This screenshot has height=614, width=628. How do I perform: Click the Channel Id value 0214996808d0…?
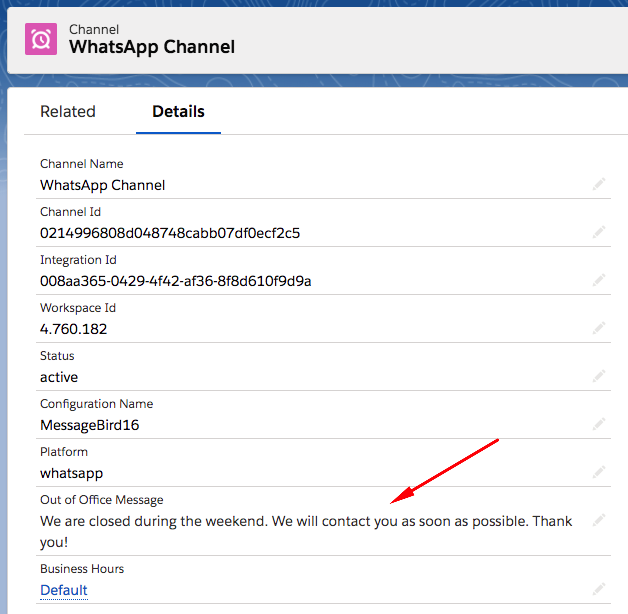click(x=170, y=233)
